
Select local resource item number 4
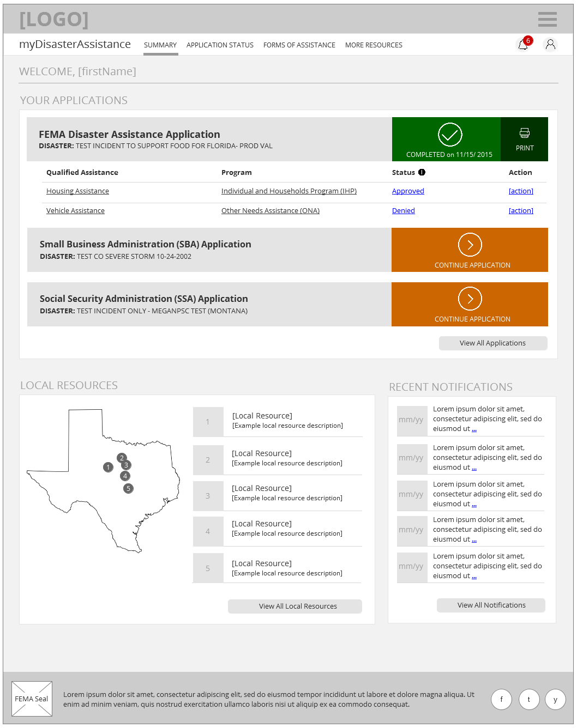click(278, 531)
